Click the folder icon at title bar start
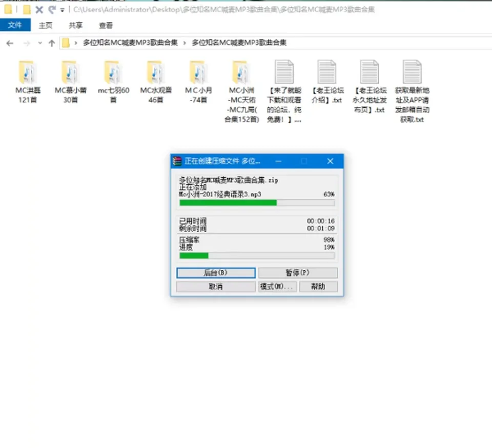 coord(8,10)
